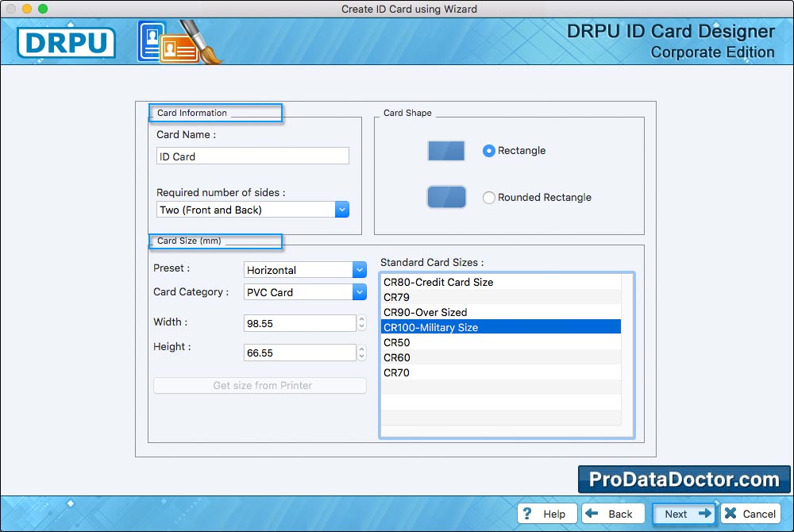The height and width of the screenshot is (532, 794).
Task: Open Help for the wizard
Action: click(x=546, y=514)
